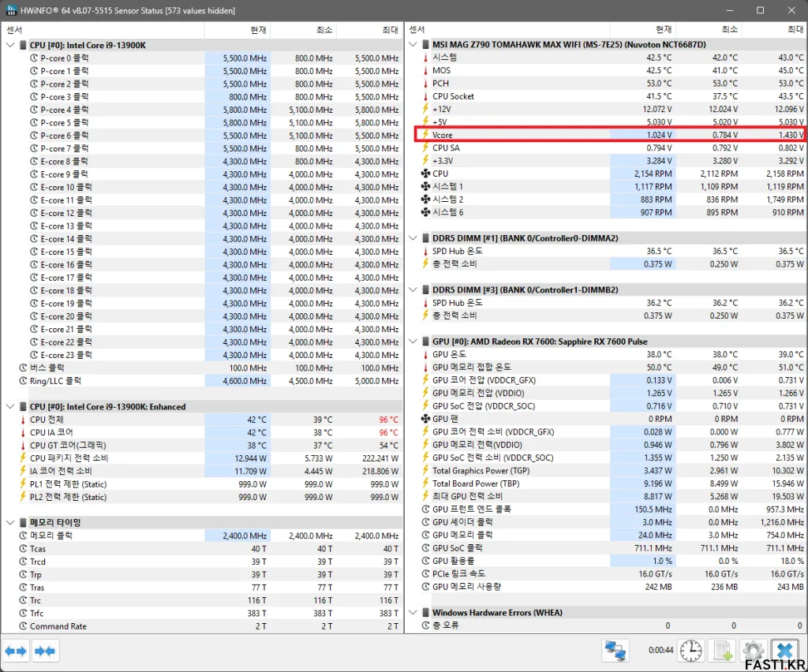The width and height of the screenshot is (808, 672).
Task: Collapse the Intel Core i9-13900K: Enhanced group
Action: [9, 407]
